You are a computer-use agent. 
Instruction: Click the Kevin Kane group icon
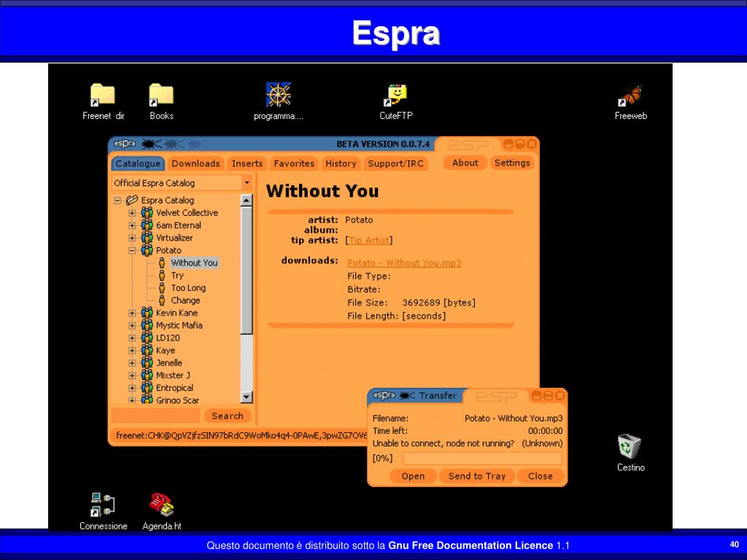coord(147,313)
